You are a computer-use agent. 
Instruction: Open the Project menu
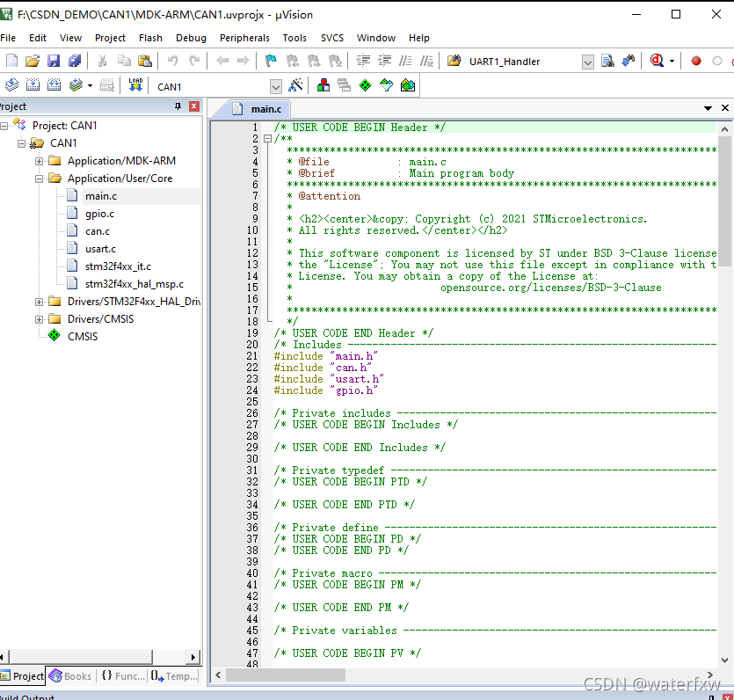[110, 38]
